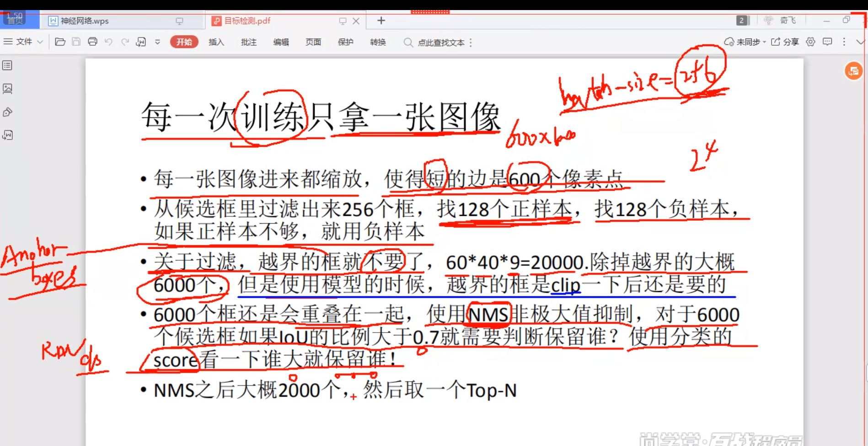Click the more options dots next to search

click(471, 43)
